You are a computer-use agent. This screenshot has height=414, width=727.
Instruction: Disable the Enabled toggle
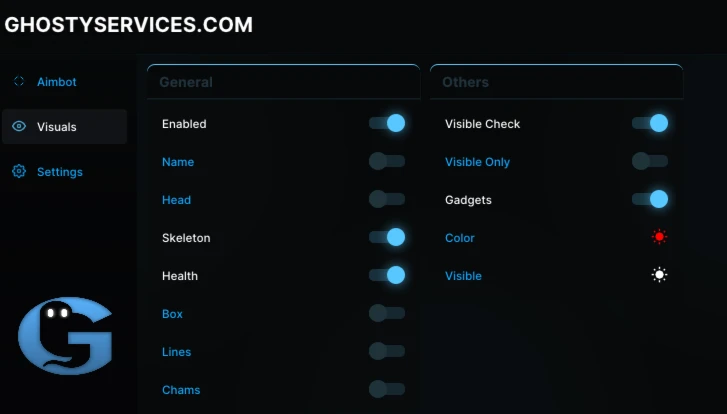click(x=387, y=123)
